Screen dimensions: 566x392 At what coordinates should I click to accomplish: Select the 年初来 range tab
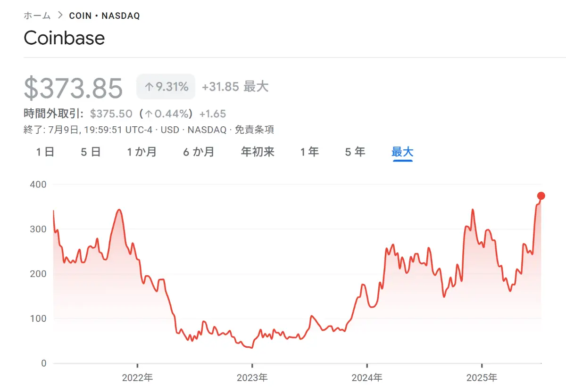coord(258,152)
